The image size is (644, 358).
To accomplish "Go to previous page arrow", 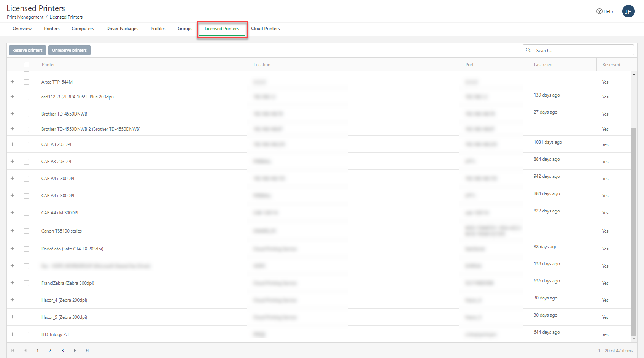I will pyautogui.click(x=25, y=350).
